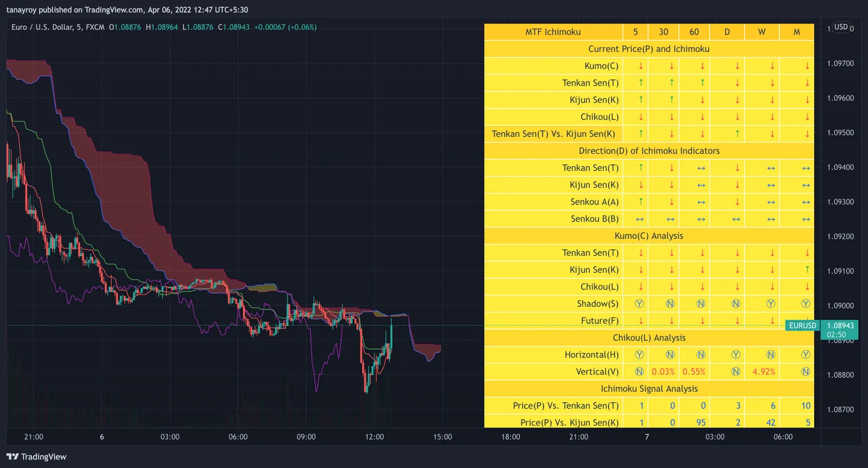Click the value 42 in the table

tap(771, 423)
